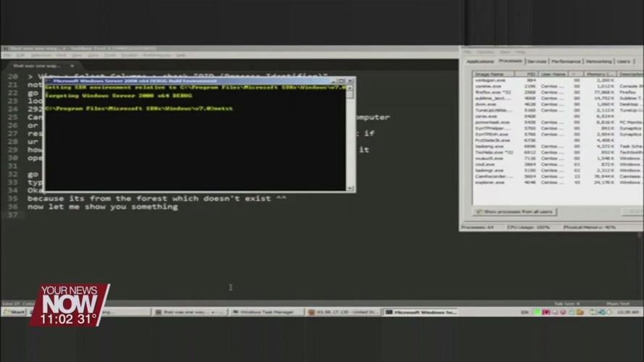Switch to the Performance tab

[566, 62]
